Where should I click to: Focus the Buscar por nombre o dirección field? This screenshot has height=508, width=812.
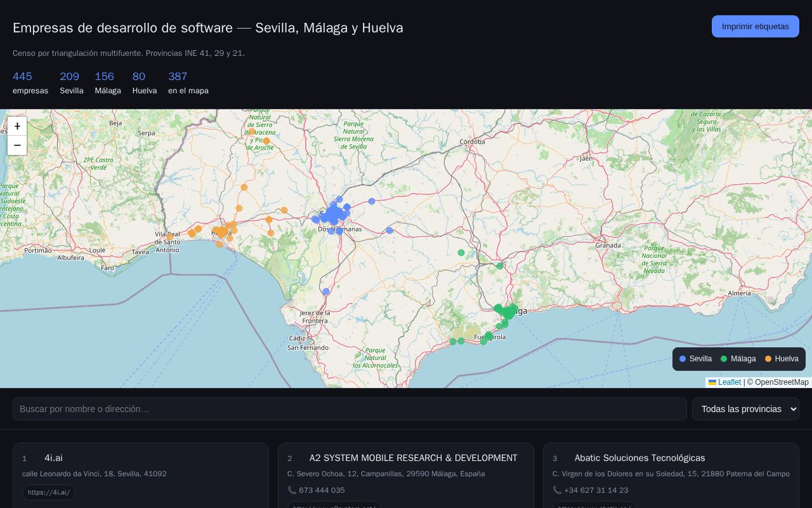[350, 409]
